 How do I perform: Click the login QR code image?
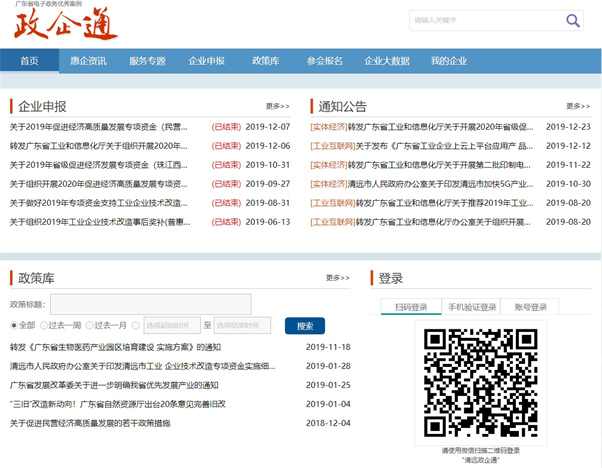coord(480,383)
